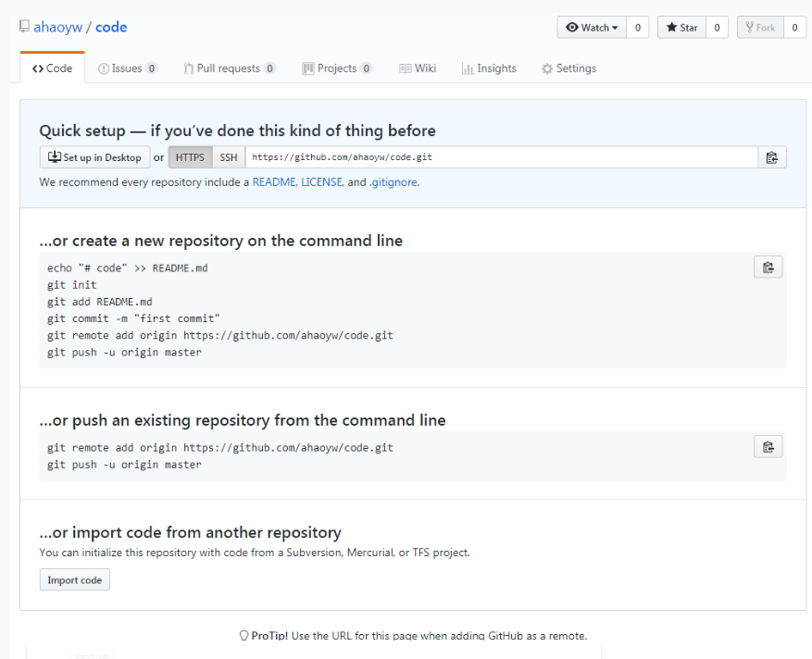The image size is (812, 659).
Task: View the Insights tab
Action: click(x=490, y=68)
